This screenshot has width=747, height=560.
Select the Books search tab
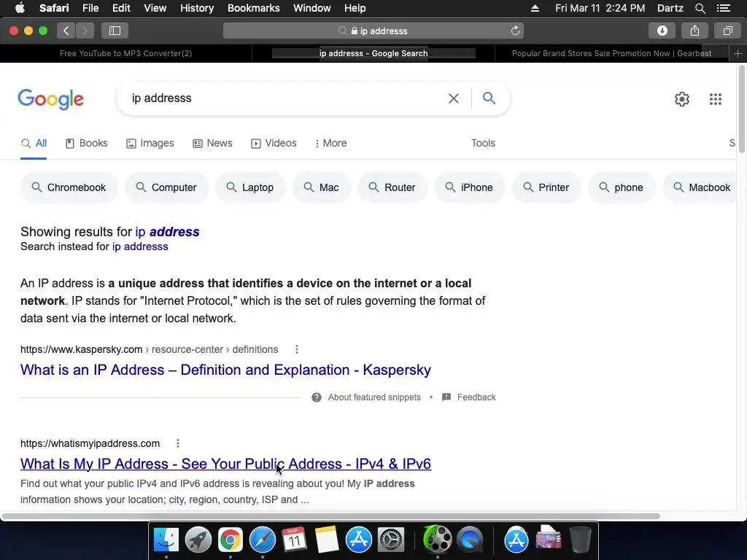tap(86, 144)
